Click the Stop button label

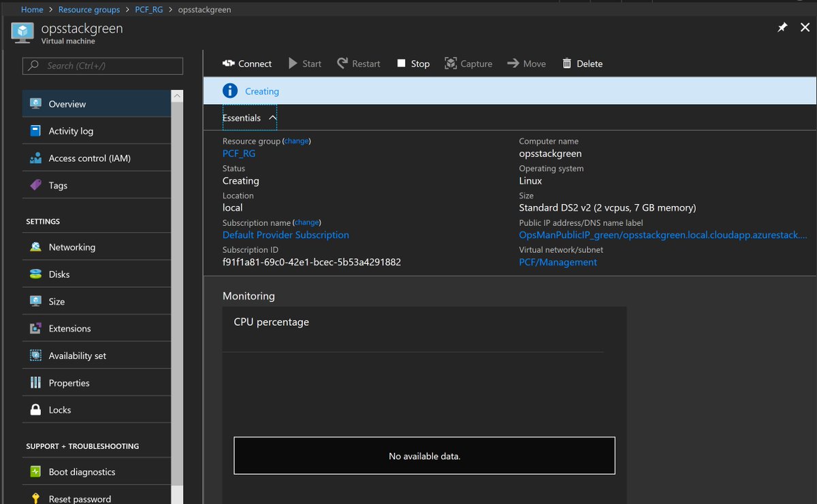tap(420, 64)
